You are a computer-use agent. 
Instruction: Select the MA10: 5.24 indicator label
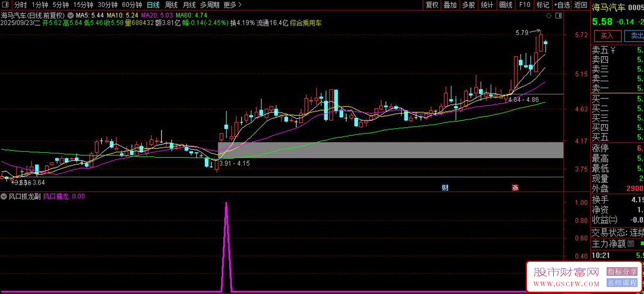click(121, 15)
